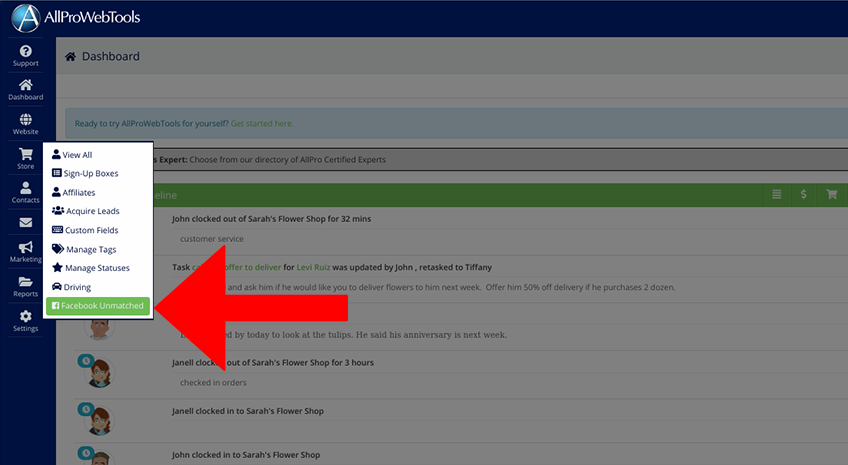Image resolution: width=848 pixels, height=465 pixels.
Task: Click the Facebook Unmatched green button
Action: pyautogui.click(x=98, y=305)
